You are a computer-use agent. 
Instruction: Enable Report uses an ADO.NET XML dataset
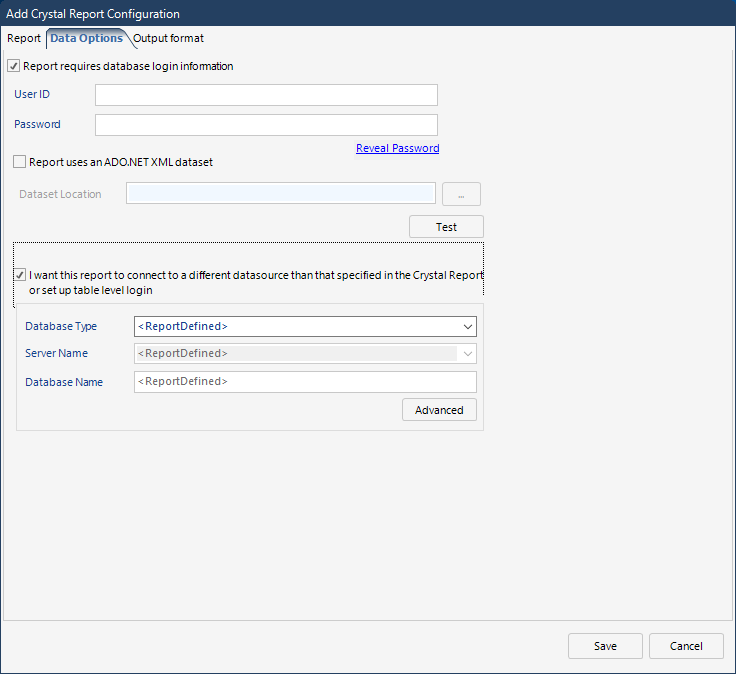coord(19,162)
